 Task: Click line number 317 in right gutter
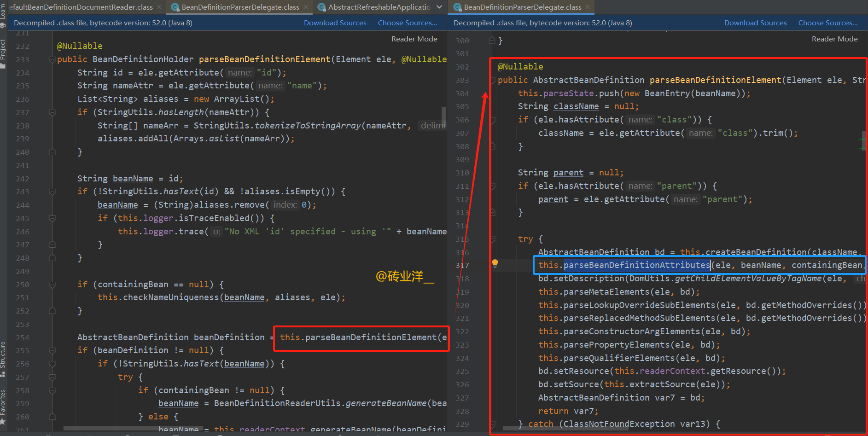click(462, 266)
